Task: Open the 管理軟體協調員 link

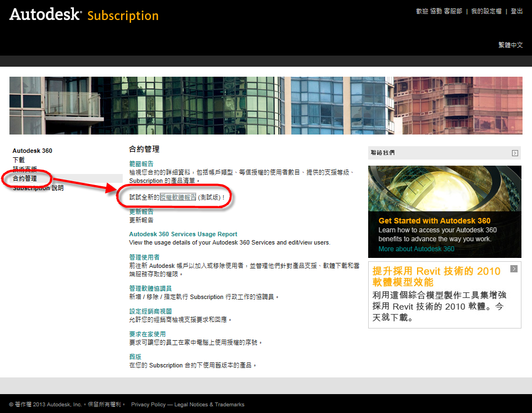Action: click(x=150, y=288)
